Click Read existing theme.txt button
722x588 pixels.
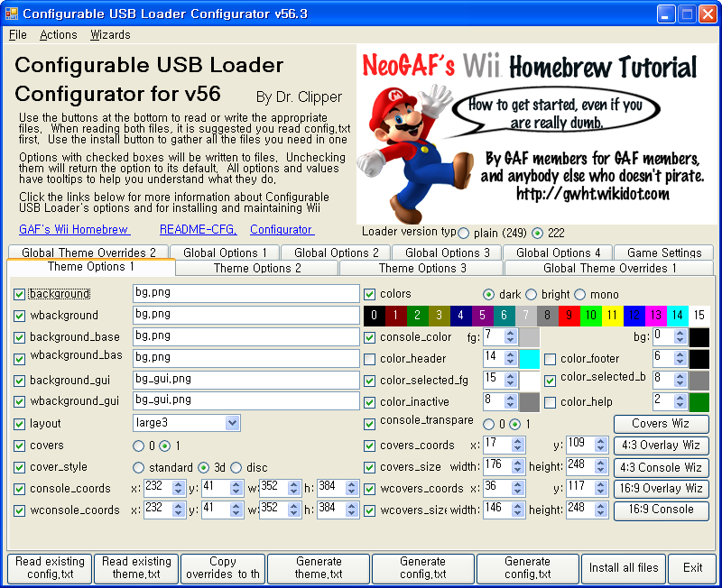[x=136, y=569]
